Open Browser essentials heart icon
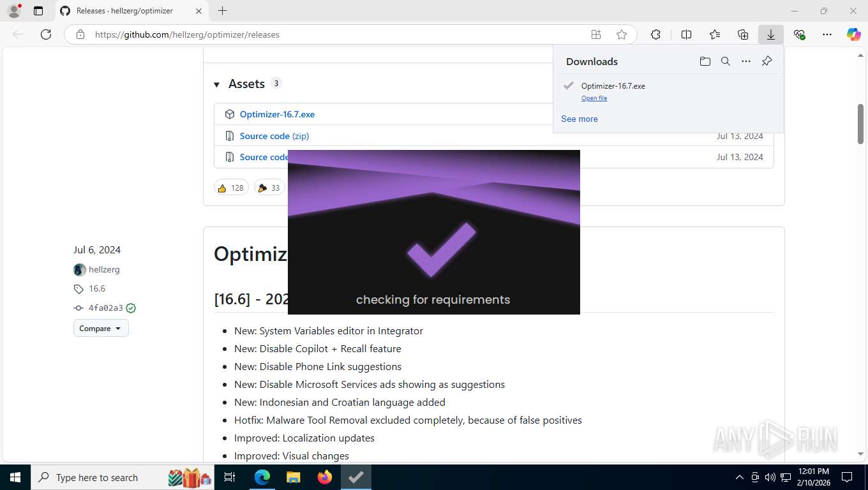 click(x=799, y=34)
